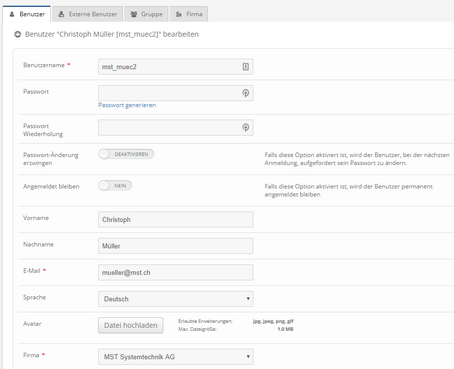Focus the Passwort input field
454x369 pixels.
pyautogui.click(x=176, y=93)
